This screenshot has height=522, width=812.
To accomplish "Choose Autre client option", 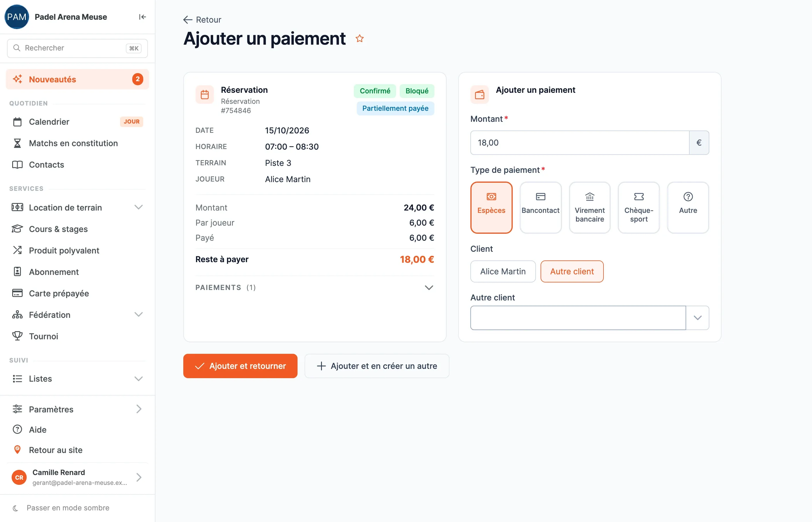I will [x=572, y=271].
